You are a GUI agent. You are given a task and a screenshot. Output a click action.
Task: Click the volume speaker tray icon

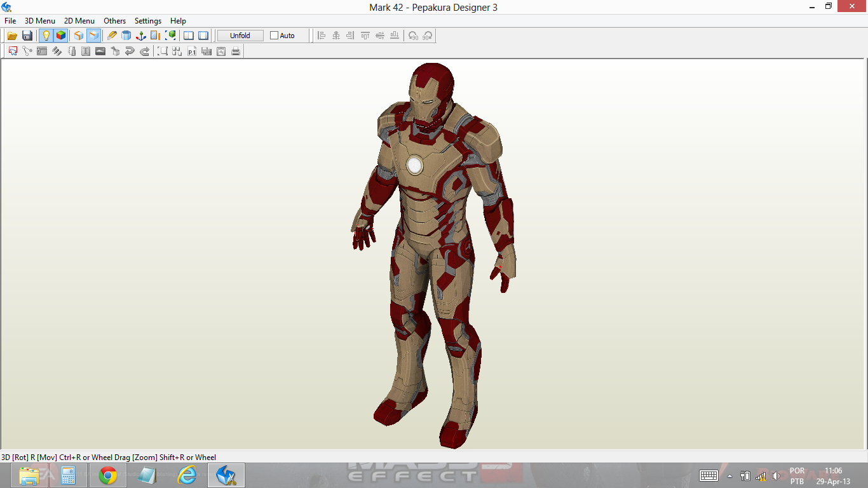(776, 476)
